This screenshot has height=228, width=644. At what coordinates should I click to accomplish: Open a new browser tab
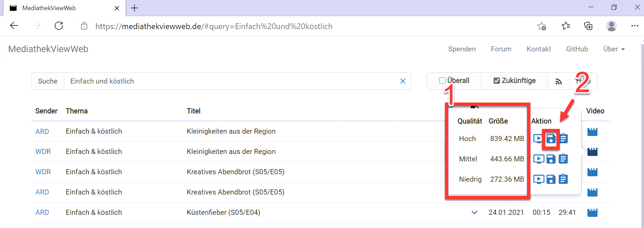[134, 8]
